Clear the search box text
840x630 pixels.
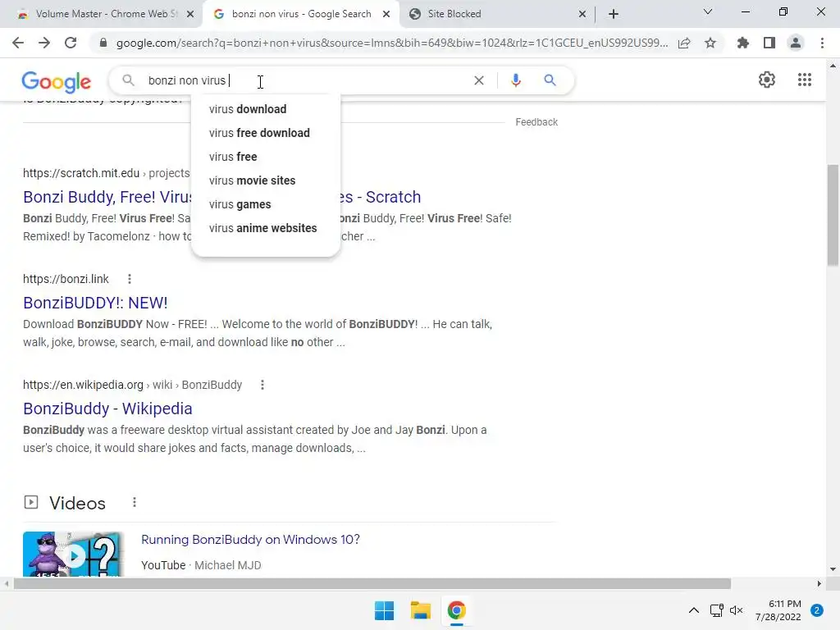click(479, 80)
